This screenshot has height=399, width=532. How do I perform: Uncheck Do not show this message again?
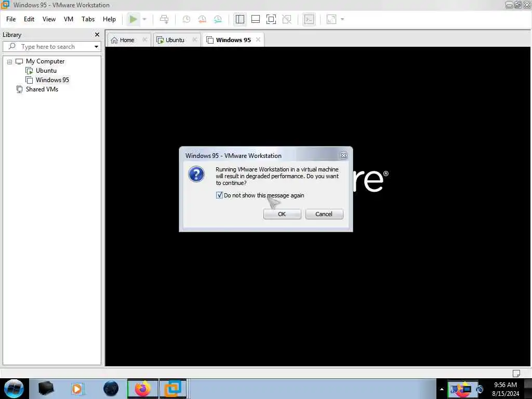click(x=219, y=195)
